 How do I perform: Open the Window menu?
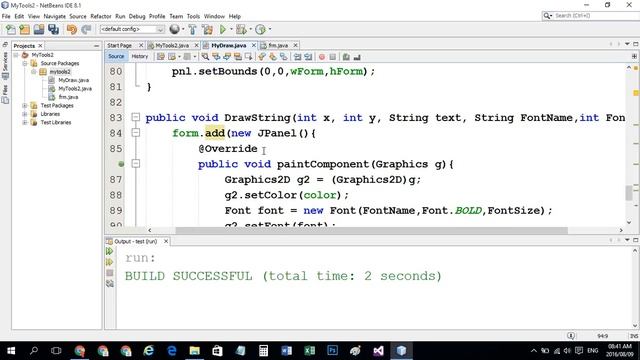pyautogui.click(x=214, y=16)
